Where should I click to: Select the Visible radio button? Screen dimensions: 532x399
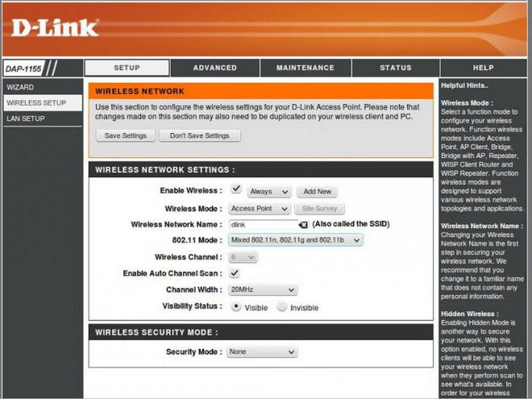[x=236, y=307]
